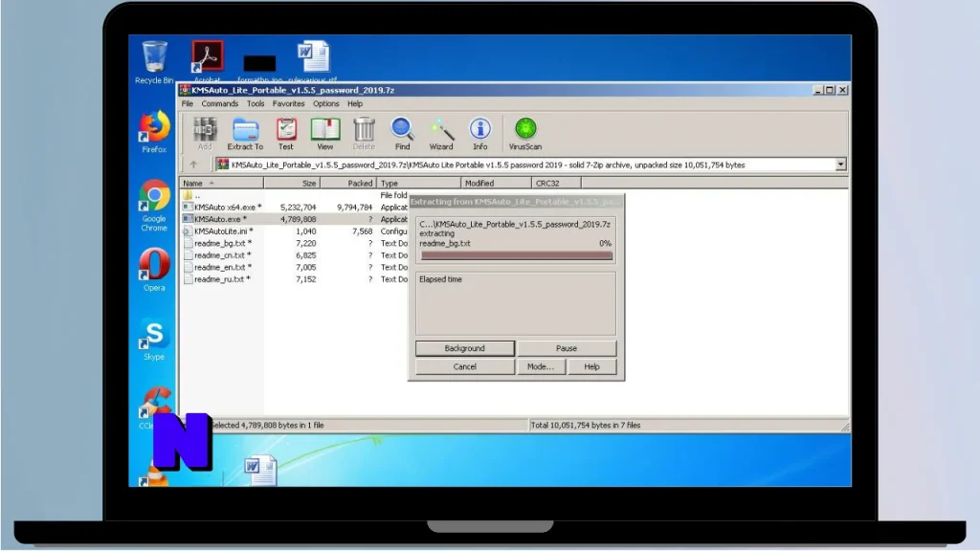Maximize the WinRAR window

(x=830, y=90)
